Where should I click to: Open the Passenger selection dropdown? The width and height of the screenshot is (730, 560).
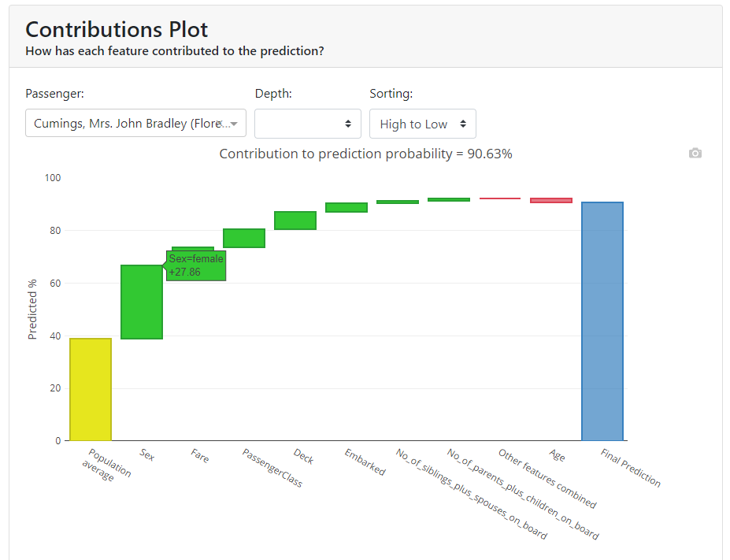(x=134, y=123)
